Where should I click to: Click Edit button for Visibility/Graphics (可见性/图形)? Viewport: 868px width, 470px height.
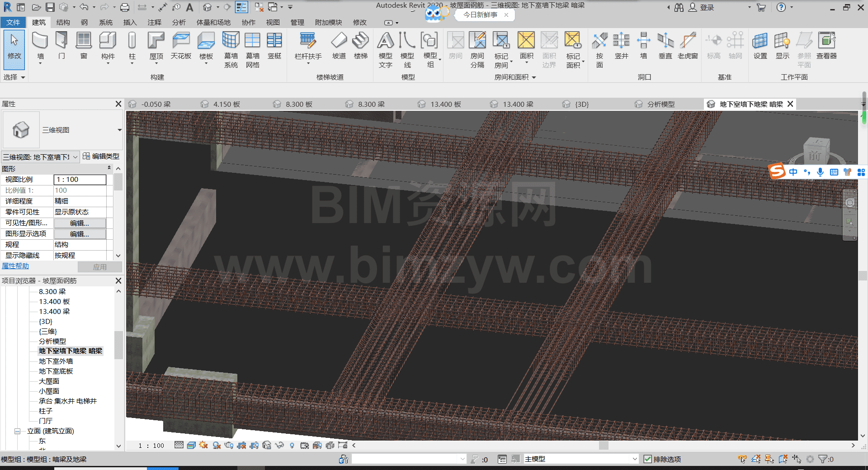[x=80, y=223]
